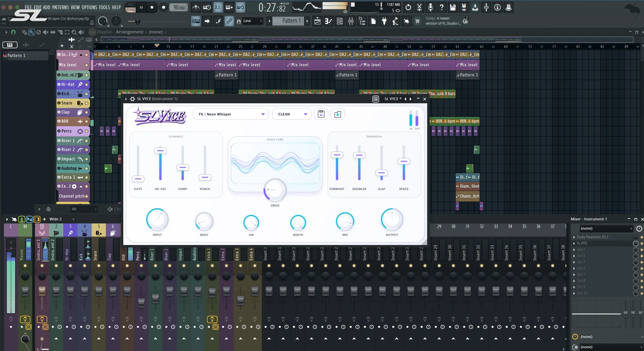Adjust the DE-ESS slider in SL VYCE

click(x=160, y=151)
